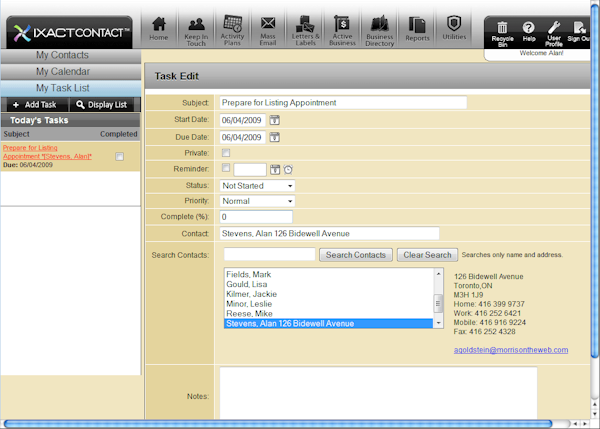Mark Prepare for Listing task completed
The height and width of the screenshot is (429, 600).
tap(119, 157)
